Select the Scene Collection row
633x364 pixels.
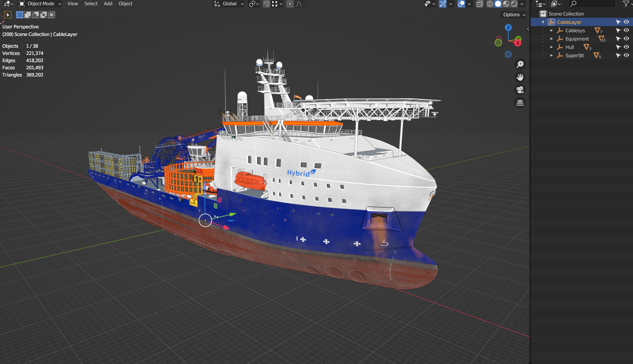pos(582,14)
